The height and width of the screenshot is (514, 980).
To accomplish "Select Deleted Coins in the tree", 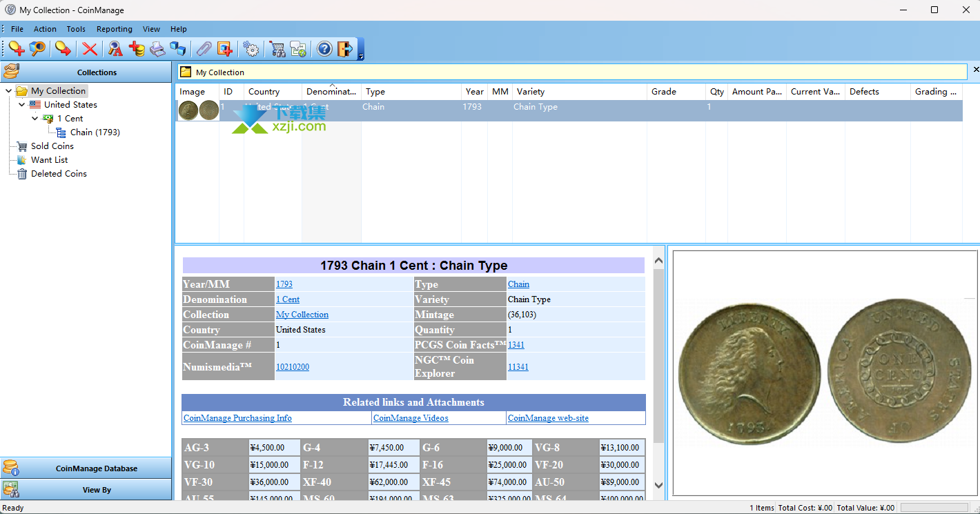I will 59,174.
